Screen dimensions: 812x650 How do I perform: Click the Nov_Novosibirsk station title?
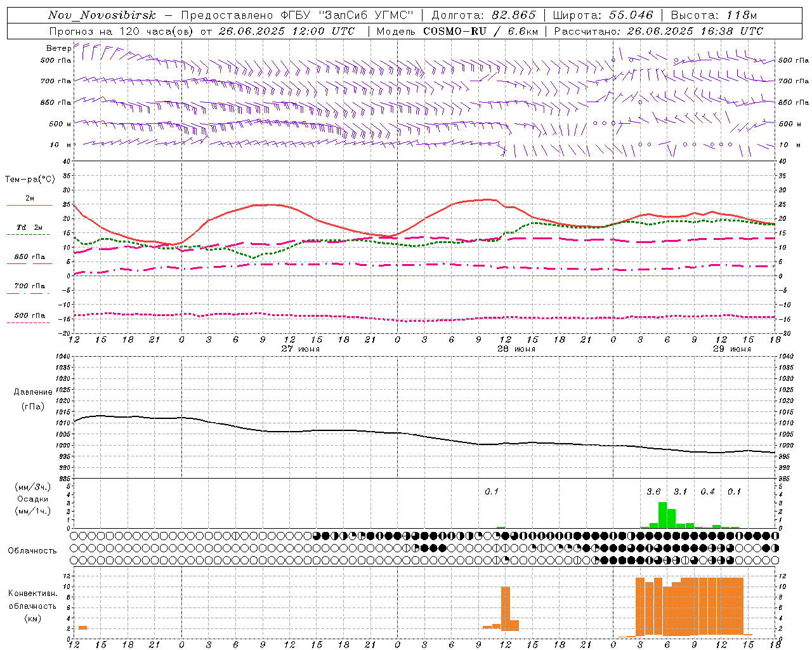click(102, 15)
